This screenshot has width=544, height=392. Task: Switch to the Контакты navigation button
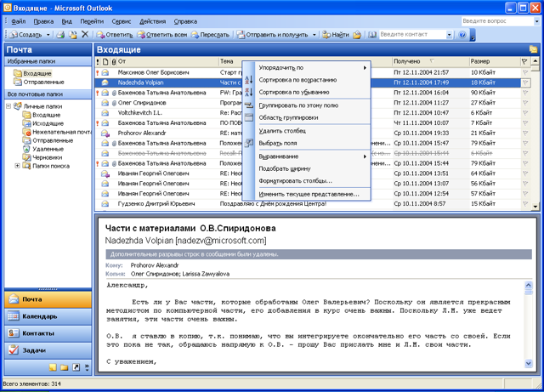pyautogui.click(x=48, y=333)
